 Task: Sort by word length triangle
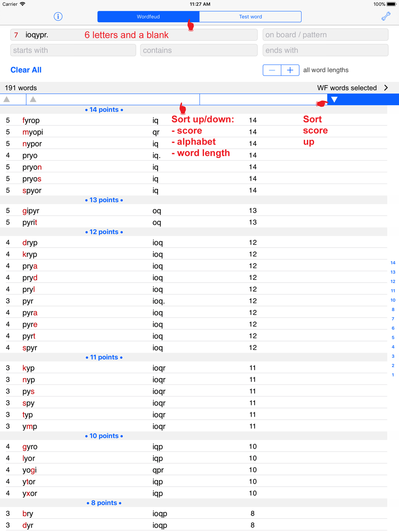[7, 99]
